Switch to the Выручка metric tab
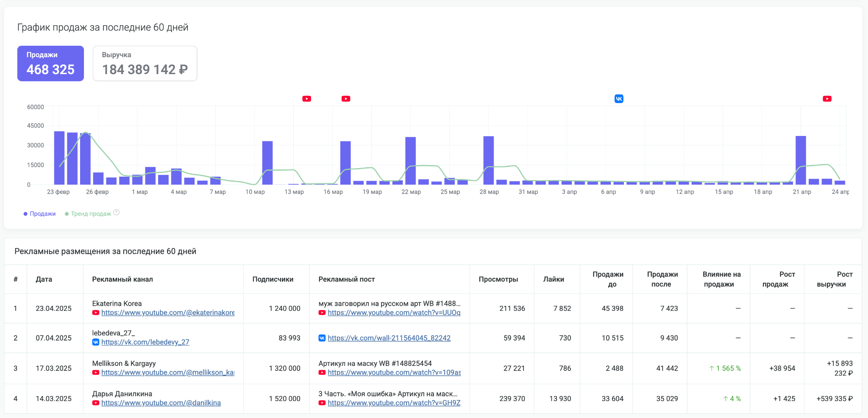Screen dimensions: 868x418 tap(145, 64)
